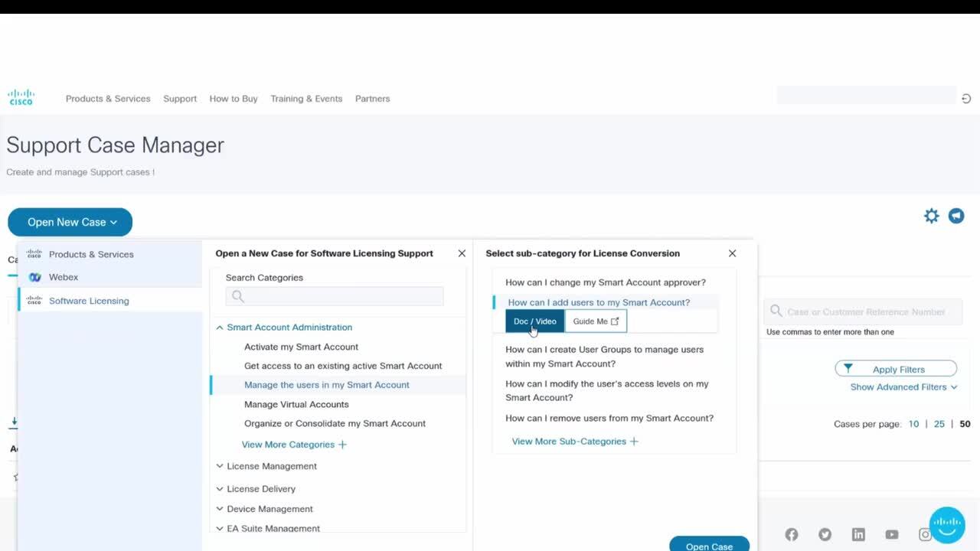Select Webex in the case type list
Image resolution: width=980 pixels, height=551 pixels.
(64, 277)
